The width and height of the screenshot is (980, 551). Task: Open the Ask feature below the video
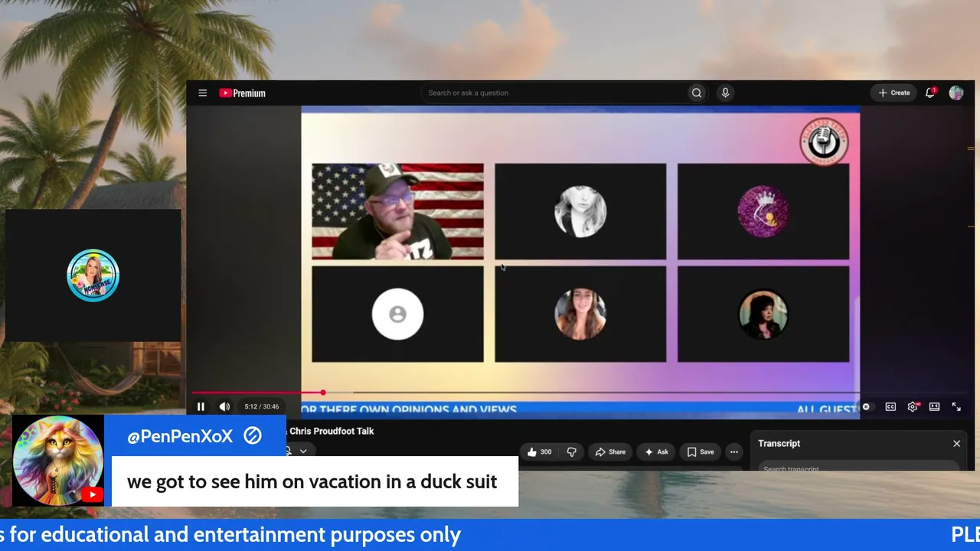pos(656,452)
